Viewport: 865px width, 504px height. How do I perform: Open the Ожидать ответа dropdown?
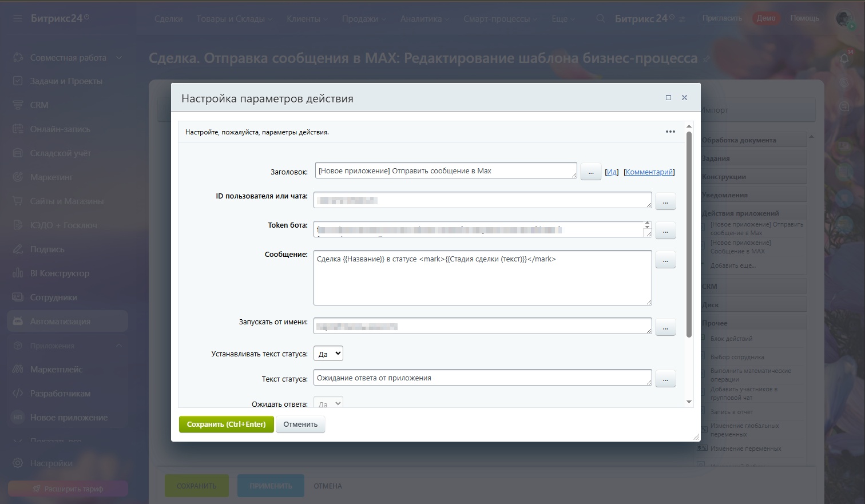(328, 403)
